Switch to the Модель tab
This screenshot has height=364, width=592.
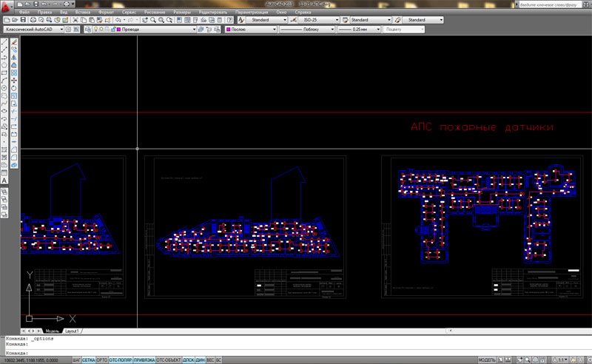(52, 331)
